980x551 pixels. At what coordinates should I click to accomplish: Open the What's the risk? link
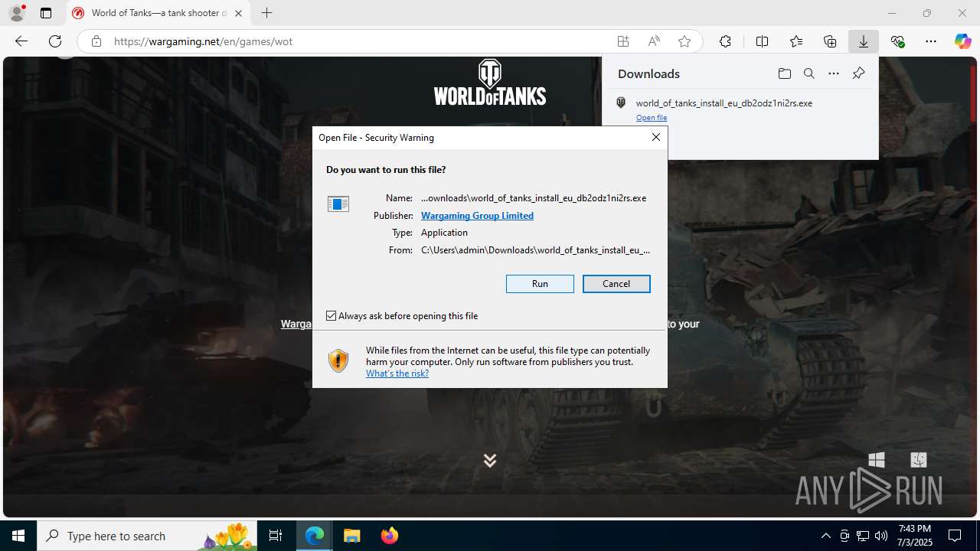click(397, 373)
